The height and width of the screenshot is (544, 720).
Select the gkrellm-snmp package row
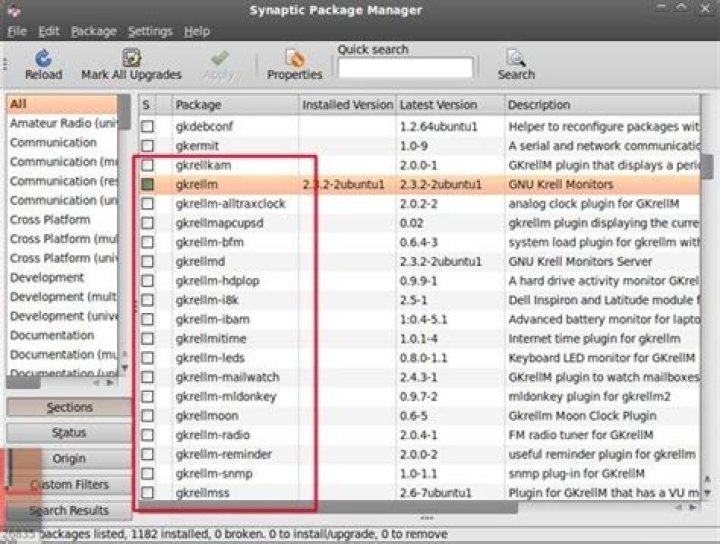coord(419,473)
